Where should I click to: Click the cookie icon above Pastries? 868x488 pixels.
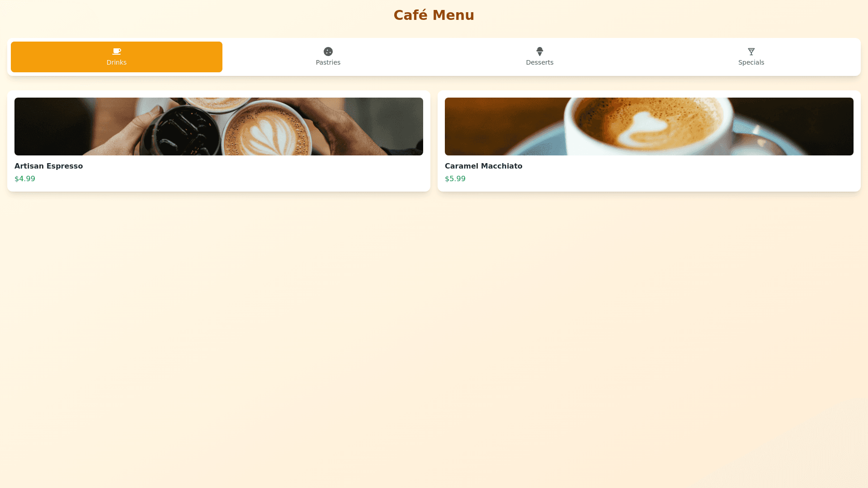(x=328, y=52)
